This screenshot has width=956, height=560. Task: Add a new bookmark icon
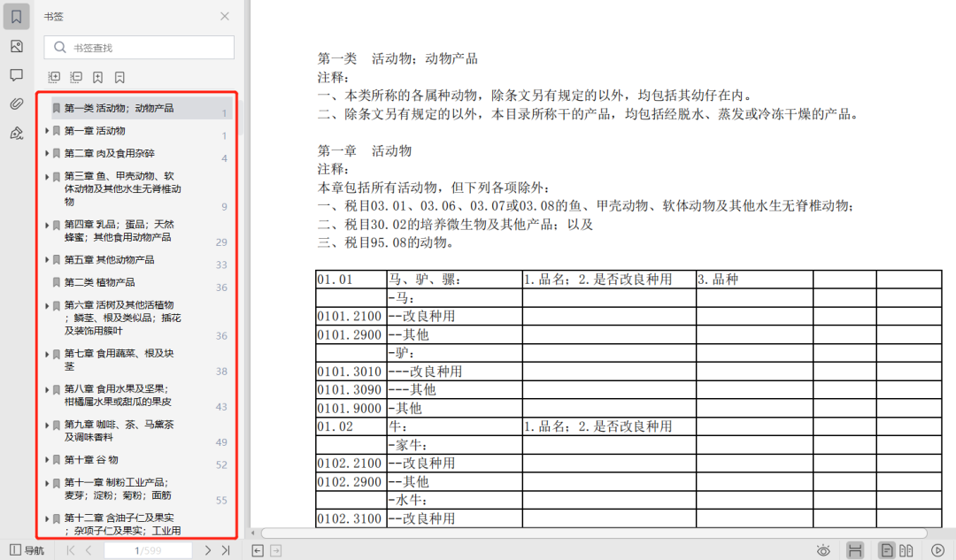[x=97, y=77]
